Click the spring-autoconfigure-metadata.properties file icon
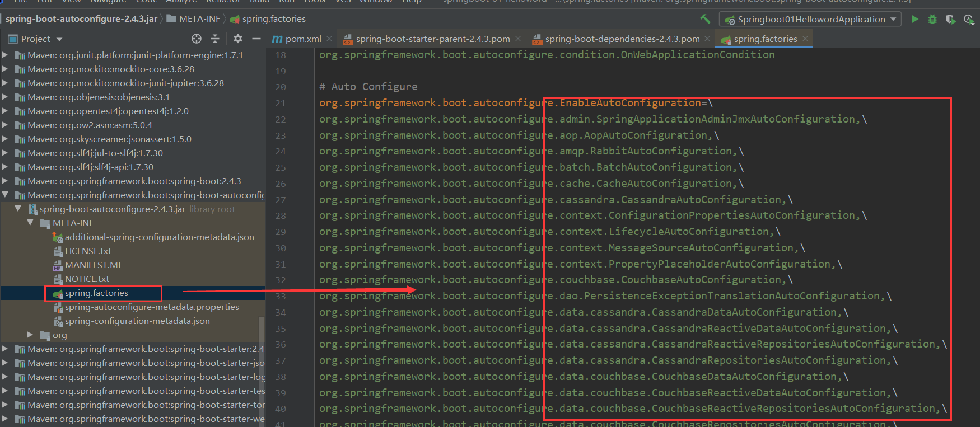980x427 pixels. [58, 307]
